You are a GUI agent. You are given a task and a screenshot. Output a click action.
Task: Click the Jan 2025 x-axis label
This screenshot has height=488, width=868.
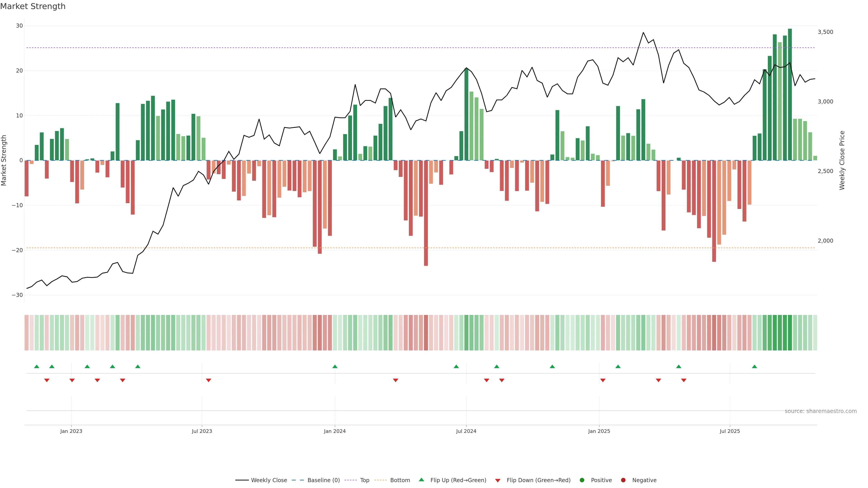coord(599,431)
